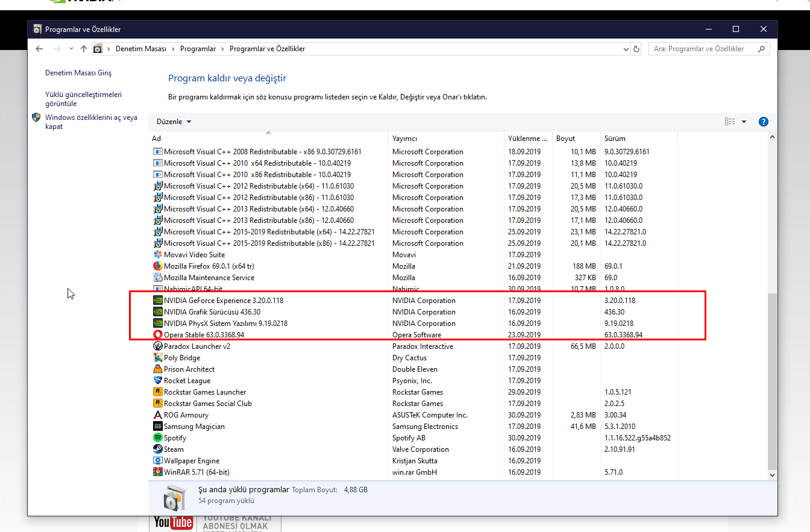810x532 pixels.
Task: Navigate to Programlar in breadcrumb
Action: click(x=198, y=49)
